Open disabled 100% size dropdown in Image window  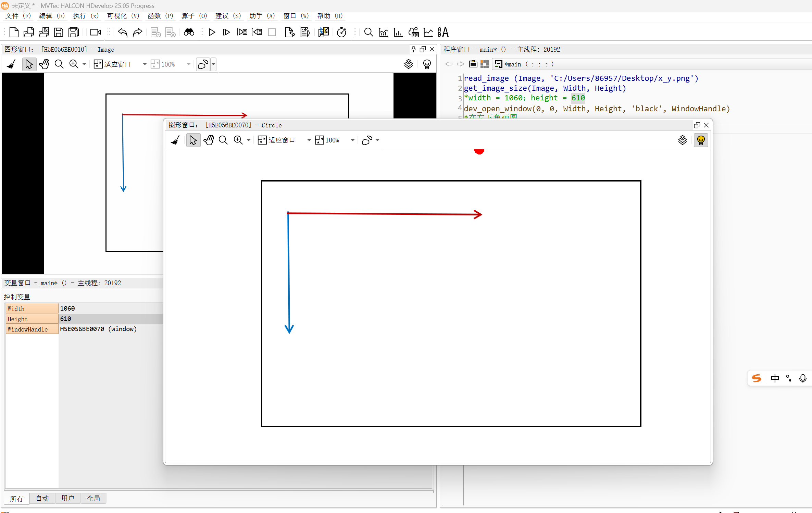188,64
